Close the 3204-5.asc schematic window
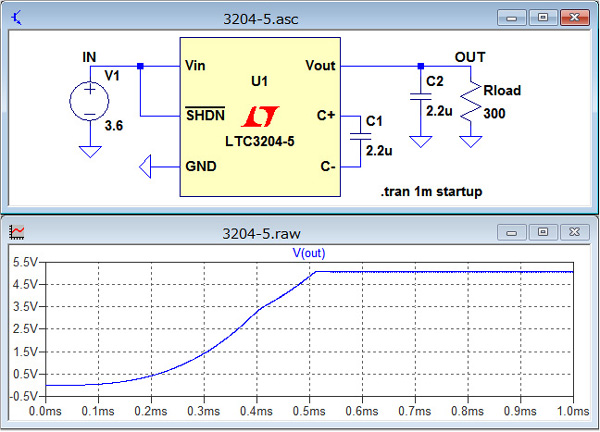This screenshot has height=432, width=600. (x=572, y=18)
